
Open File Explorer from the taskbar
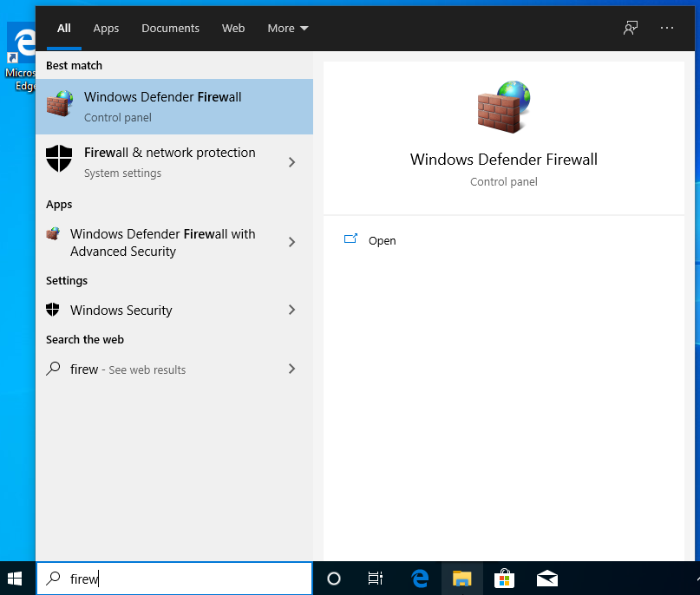point(461,579)
